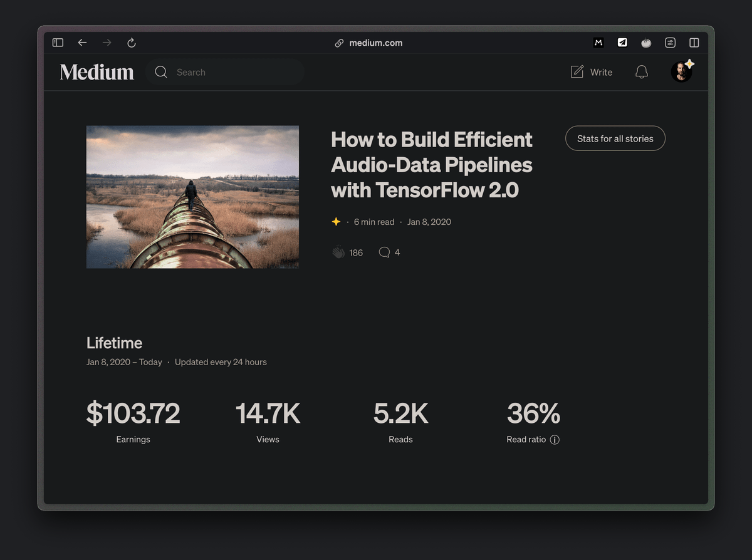Screen dimensions: 752x560
Task: Select the 'Jan 8, 2020' publish date
Action: point(429,222)
